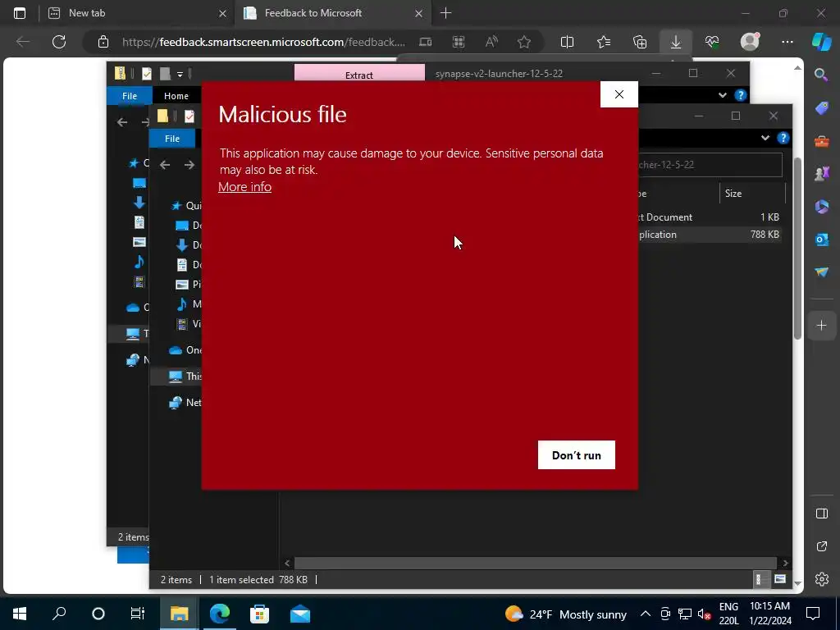Select the Feedback to Microsoft tab

pos(332,13)
